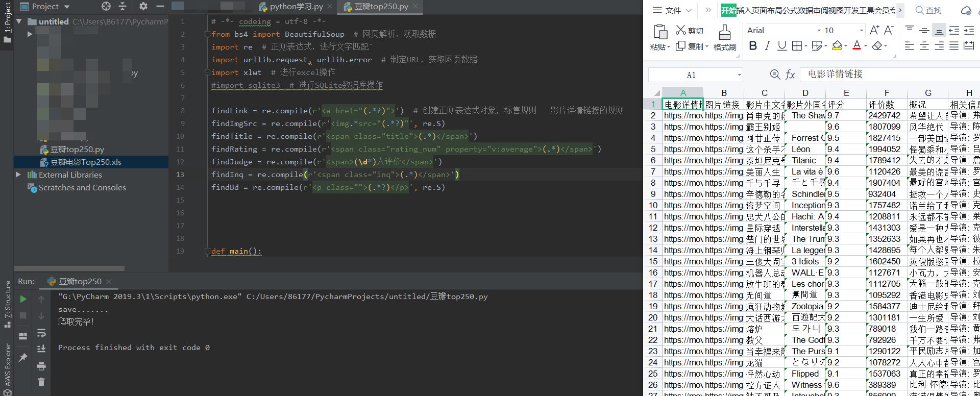Expand quick access chevron next to 文件
This screenshot has height=396, width=980.
[708, 10]
